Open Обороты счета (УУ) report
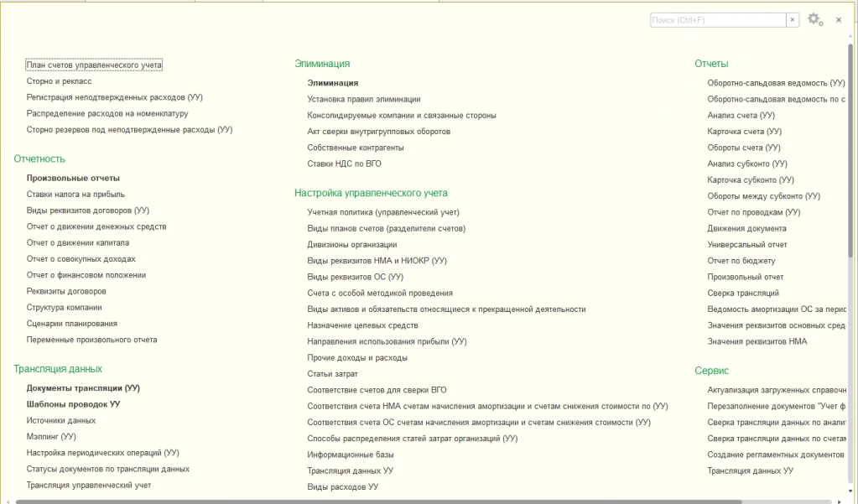Image resolution: width=858 pixels, height=504 pixels. (744, 148)
